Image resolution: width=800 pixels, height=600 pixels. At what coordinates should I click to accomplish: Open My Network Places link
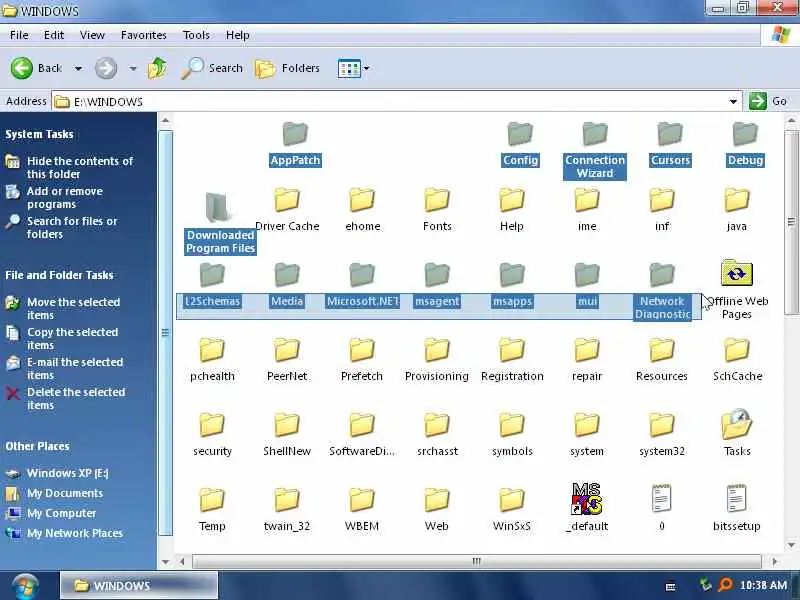[74, 533]
